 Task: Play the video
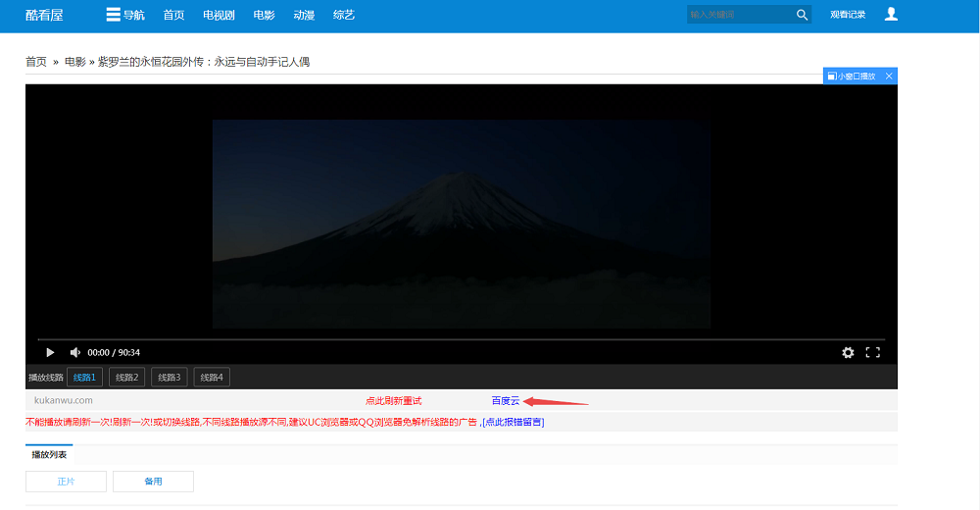pyautogui.click(x=50, y=352)
